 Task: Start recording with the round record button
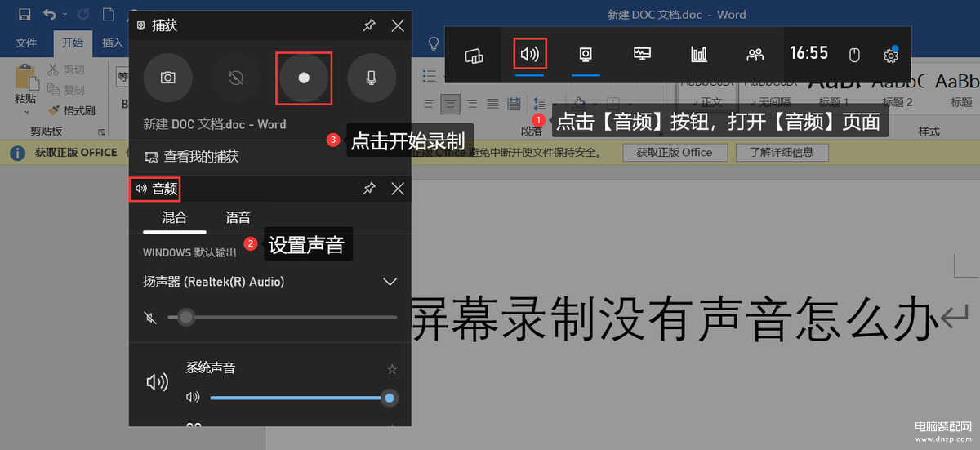[x=304, y=78]
